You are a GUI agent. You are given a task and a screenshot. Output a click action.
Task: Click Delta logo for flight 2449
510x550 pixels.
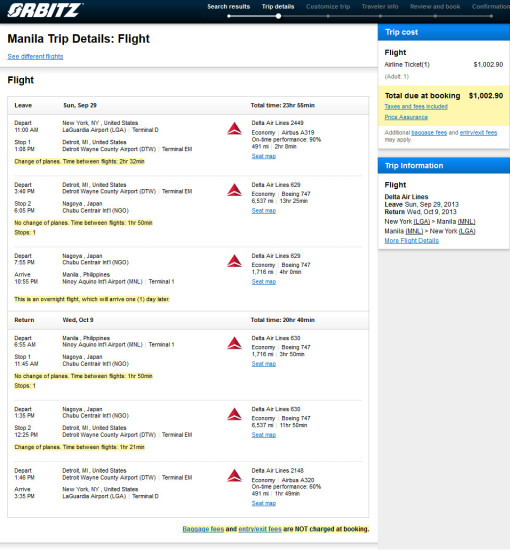pos(234,129)
